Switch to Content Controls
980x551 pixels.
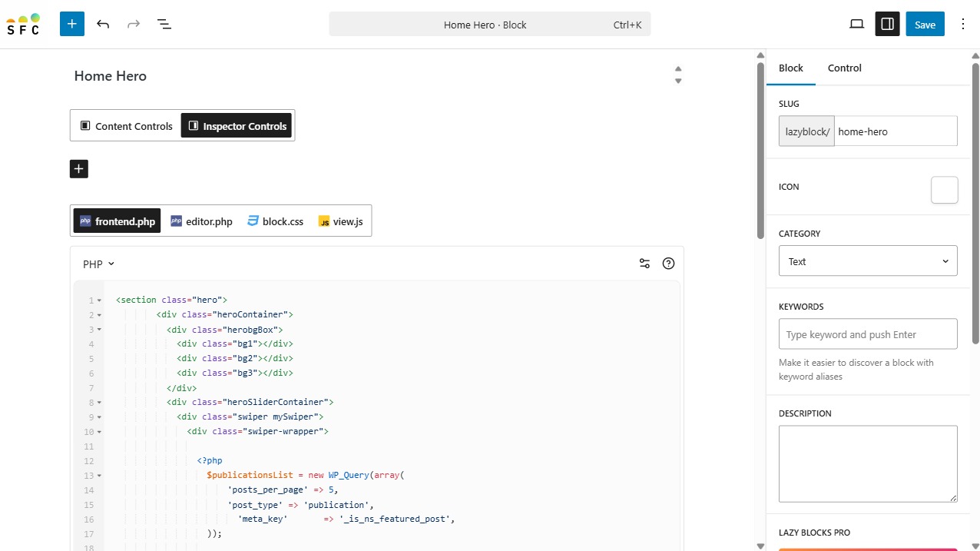tap(127, 126)
